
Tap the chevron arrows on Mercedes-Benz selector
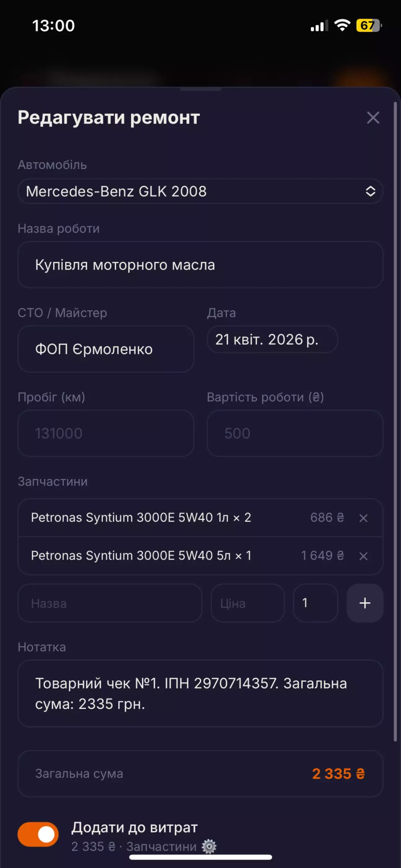(x=370, y=191)
